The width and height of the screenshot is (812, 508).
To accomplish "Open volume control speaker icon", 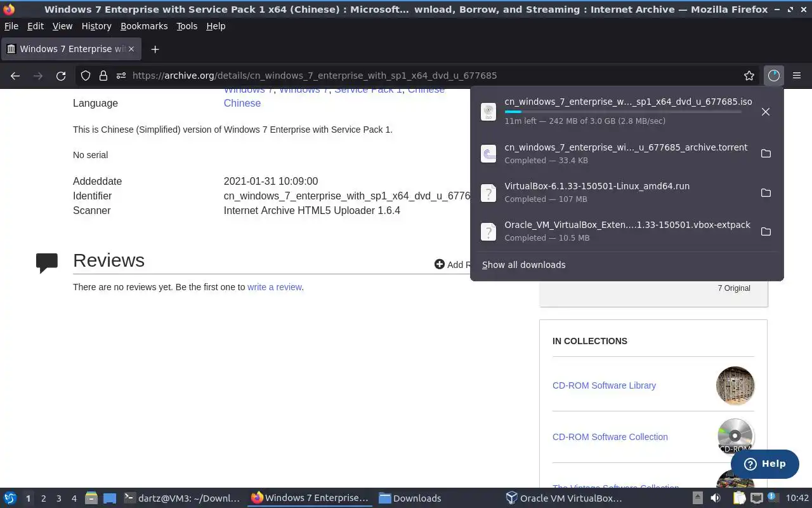I will (x=715, y=498).
